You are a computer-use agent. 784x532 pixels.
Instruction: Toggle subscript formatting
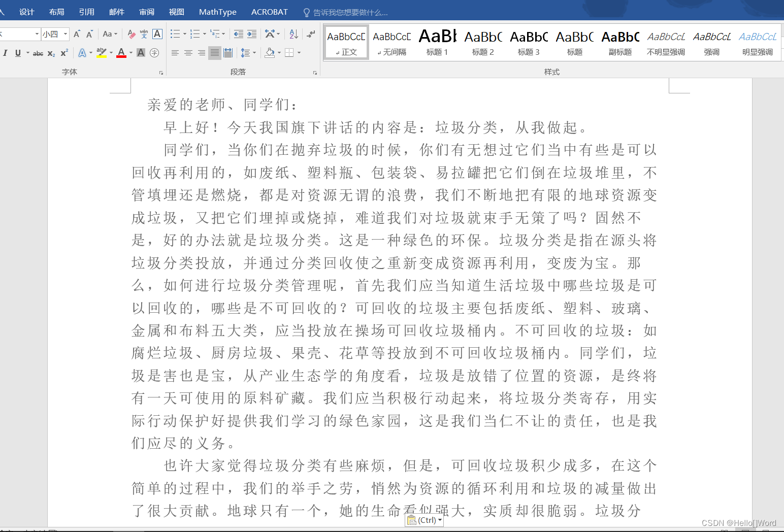[51, 53]
